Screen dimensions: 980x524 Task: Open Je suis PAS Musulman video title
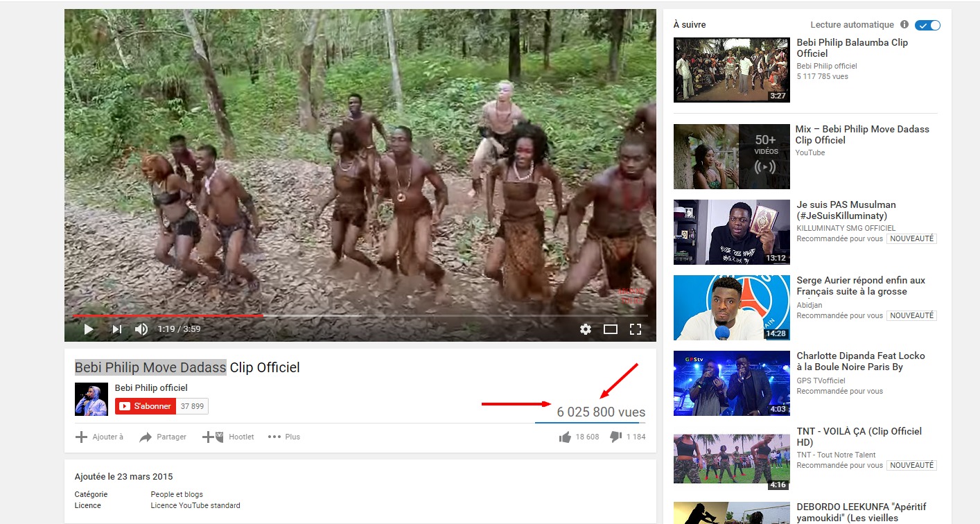tap(846, 210)
